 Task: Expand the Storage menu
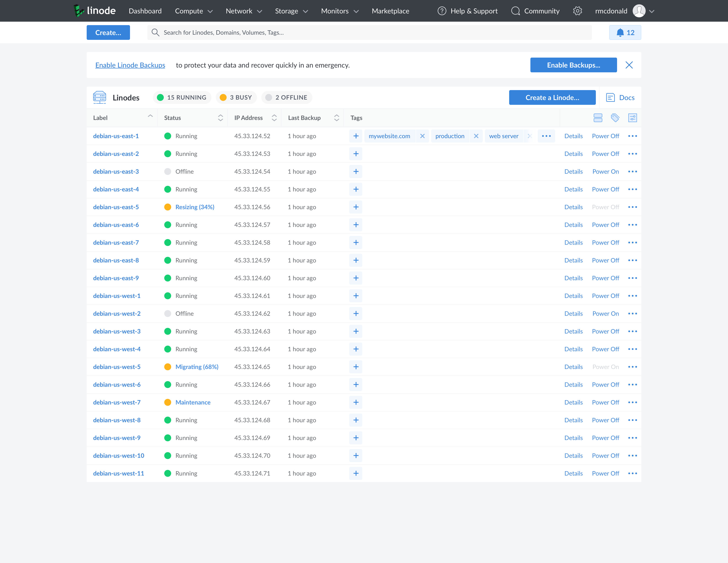[292, 11]
